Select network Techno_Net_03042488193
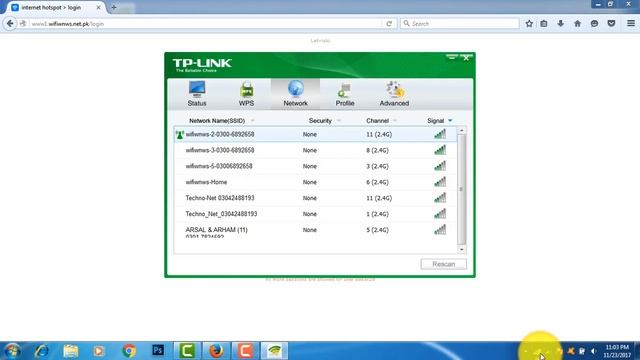The width and height of the screenshot is (640, 360). click(315, 214)
